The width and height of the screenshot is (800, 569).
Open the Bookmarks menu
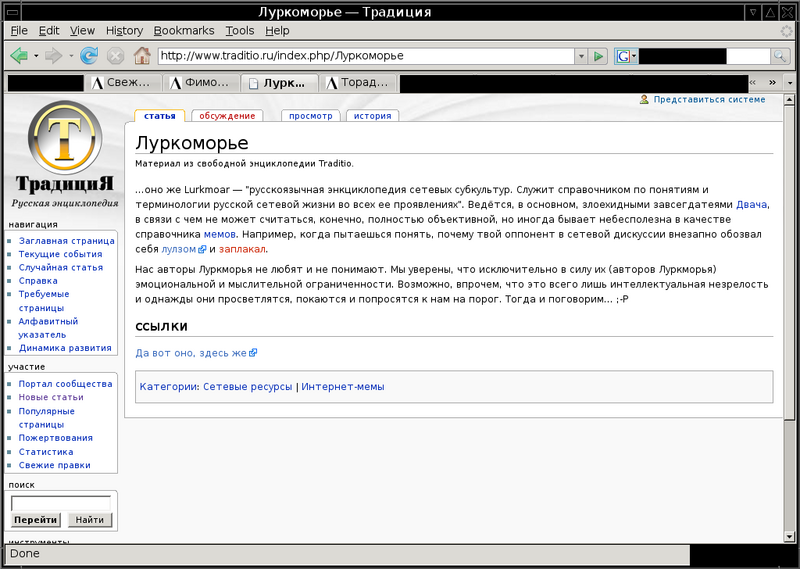click(184, 31)
